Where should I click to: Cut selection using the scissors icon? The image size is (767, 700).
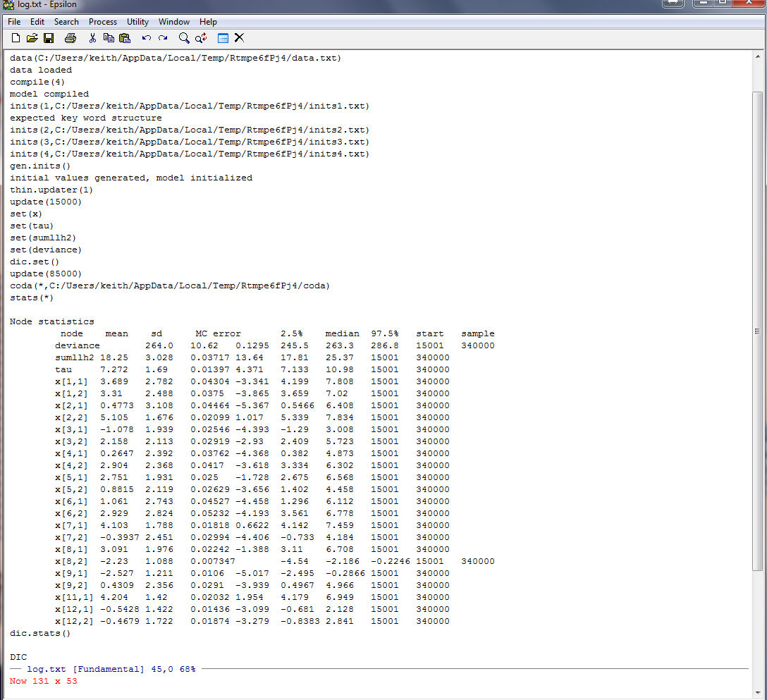pos(92,38)
